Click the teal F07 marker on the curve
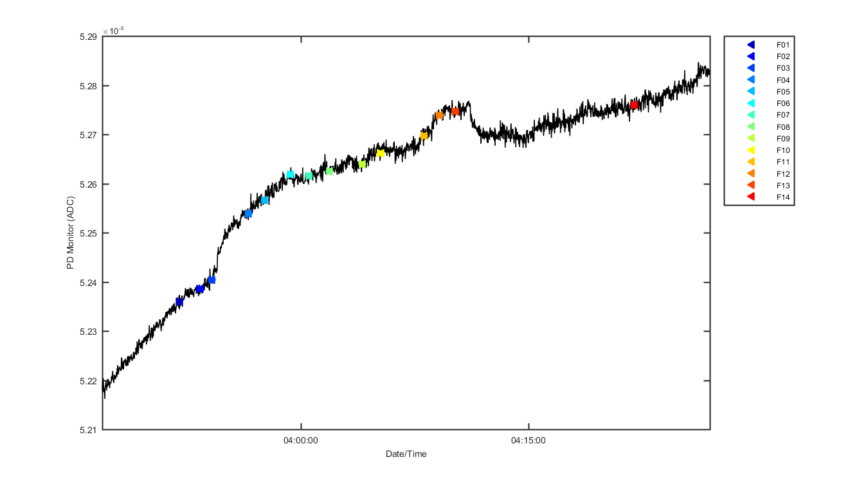 [309, 175]
